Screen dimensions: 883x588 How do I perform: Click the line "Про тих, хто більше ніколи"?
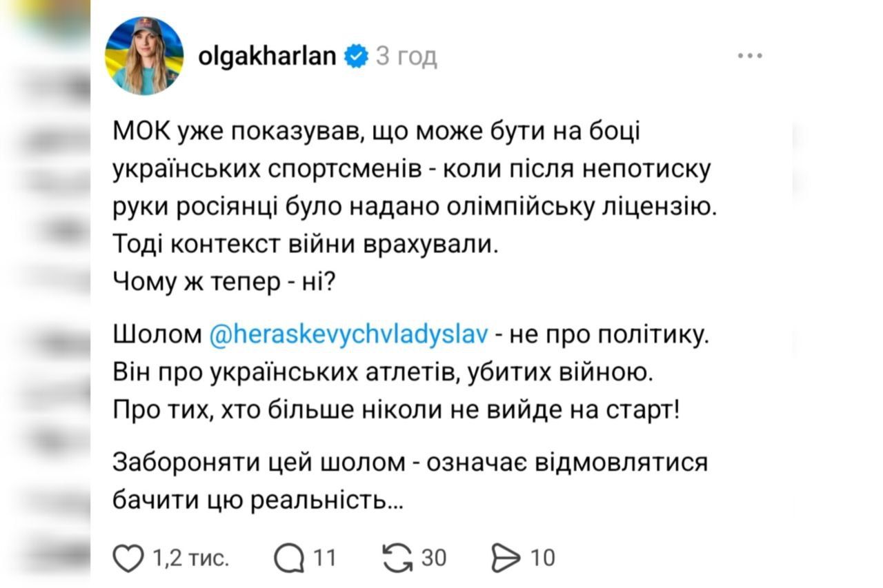point(396,412)
